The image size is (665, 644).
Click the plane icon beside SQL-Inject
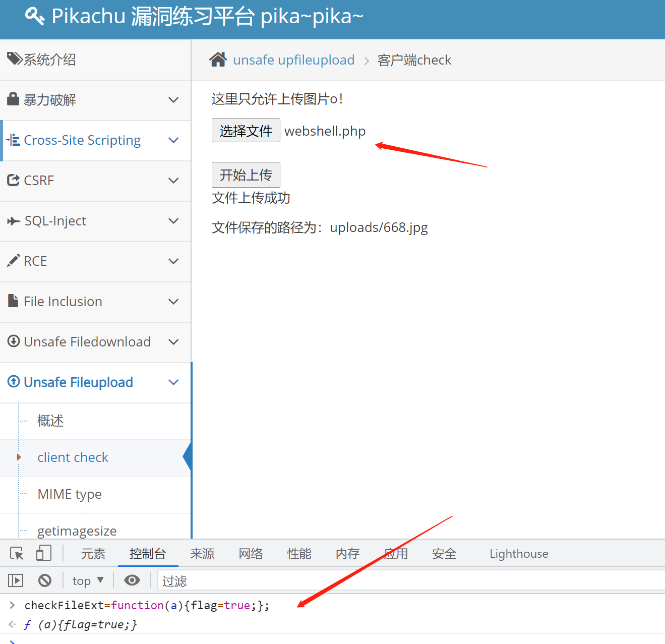pyautogui.click(x=14, y=221)
